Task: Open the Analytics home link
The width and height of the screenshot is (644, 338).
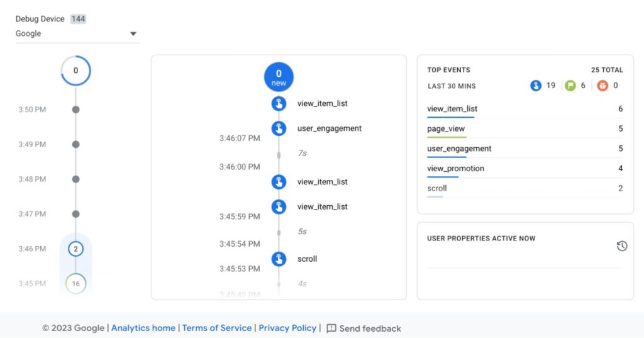Action: pos(143,328)
